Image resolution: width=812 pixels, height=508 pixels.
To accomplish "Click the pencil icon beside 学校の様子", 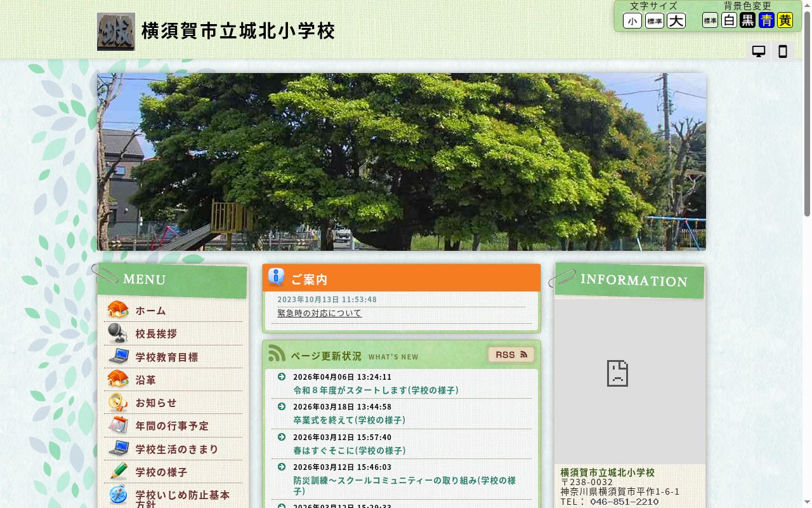I will click(118, 471).
